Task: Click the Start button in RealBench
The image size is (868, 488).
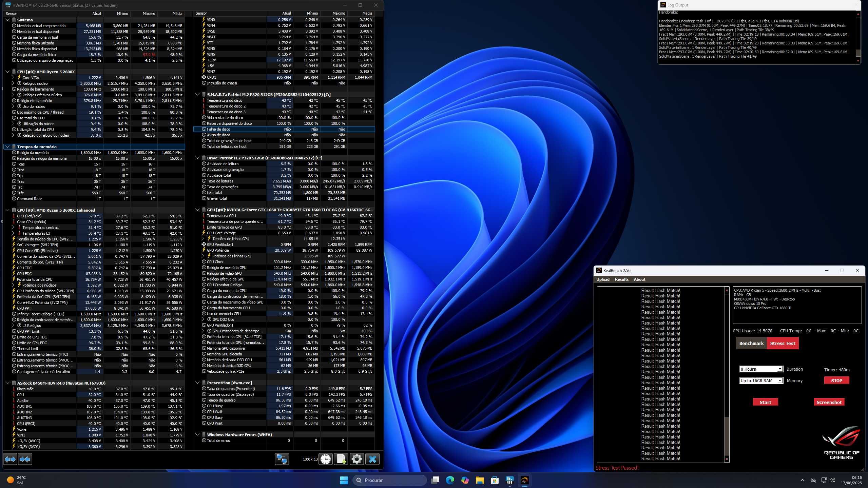Action: (765, 402)
